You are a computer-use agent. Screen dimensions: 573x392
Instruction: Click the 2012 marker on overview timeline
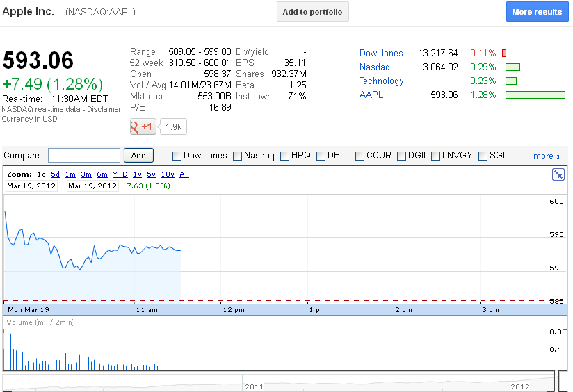(x=520, y=386)
